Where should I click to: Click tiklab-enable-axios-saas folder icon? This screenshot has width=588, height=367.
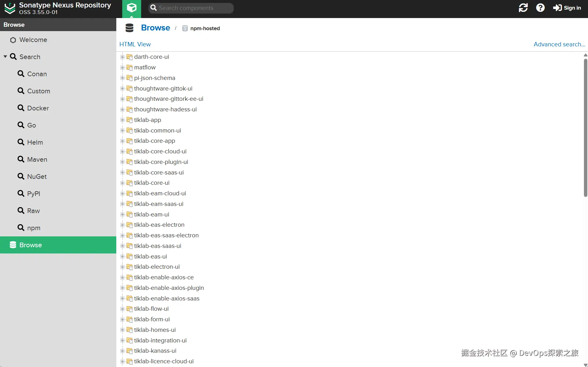pos(130,299)
